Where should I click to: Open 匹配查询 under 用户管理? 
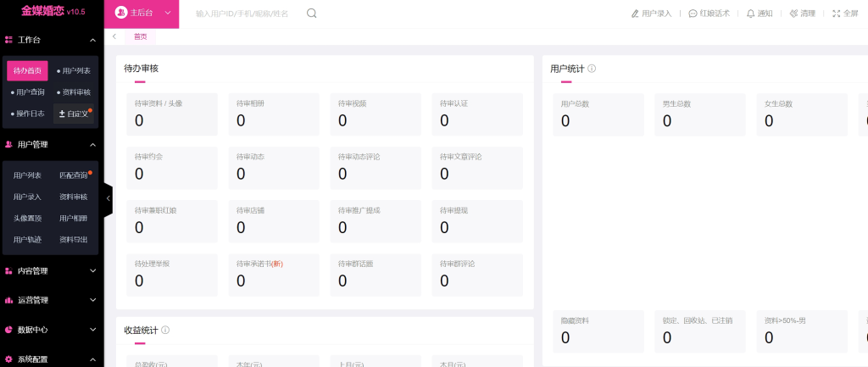[74, 175]
